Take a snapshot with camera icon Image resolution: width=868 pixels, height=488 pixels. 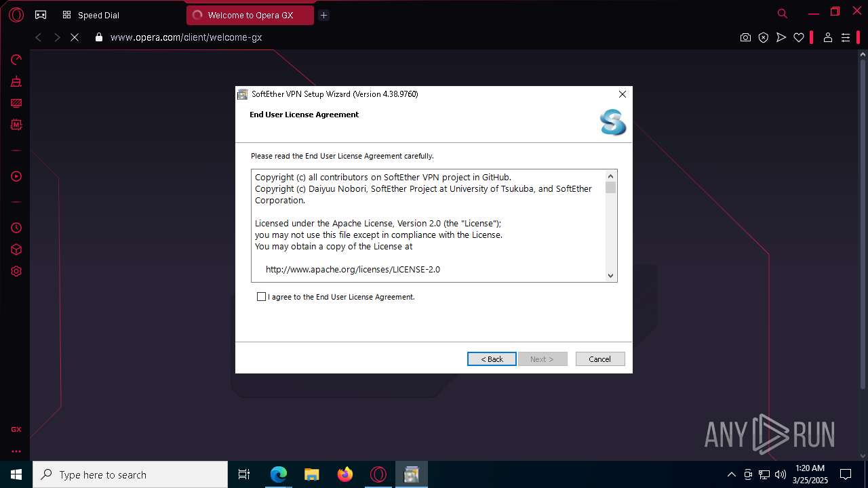point(745,37)
